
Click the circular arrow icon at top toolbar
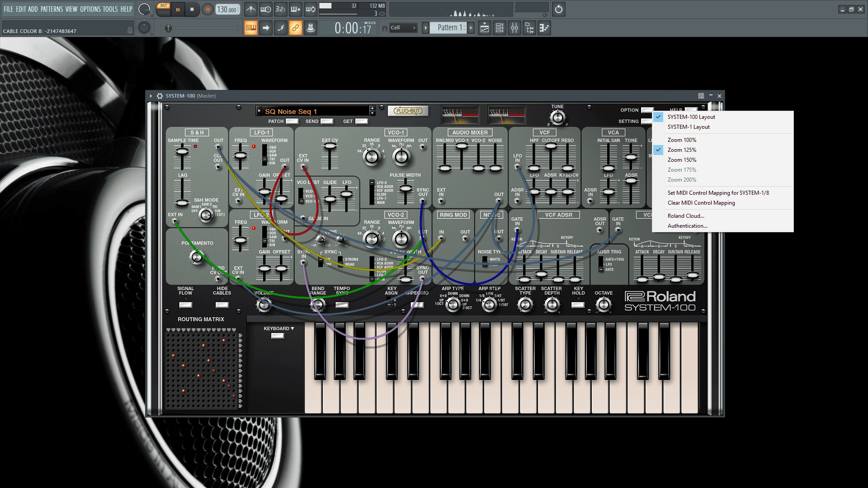click(x=559, y=9)
